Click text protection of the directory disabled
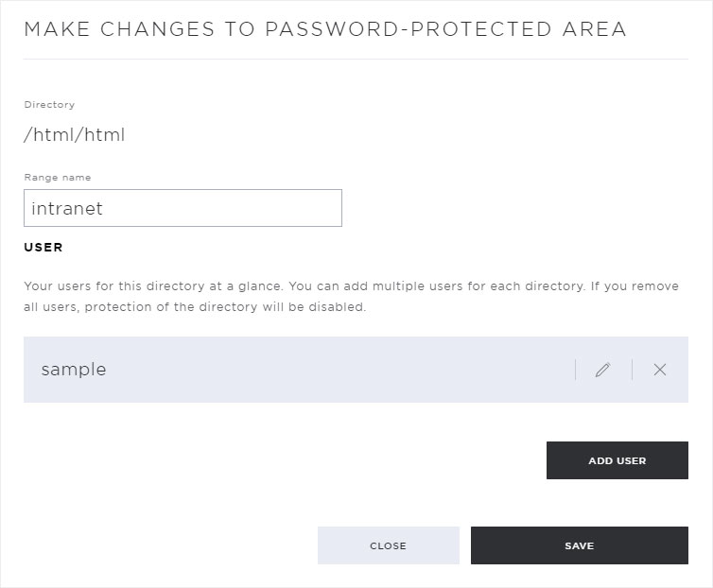 click(225, 307)
